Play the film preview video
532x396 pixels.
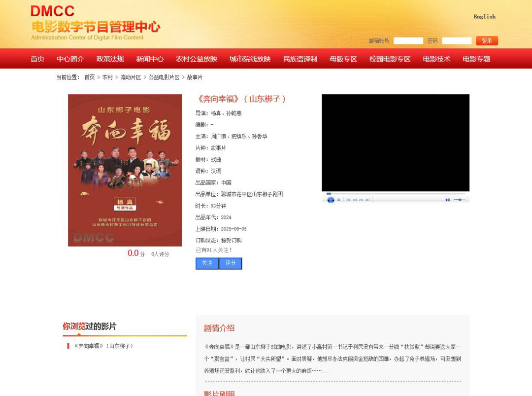[331, 200]
